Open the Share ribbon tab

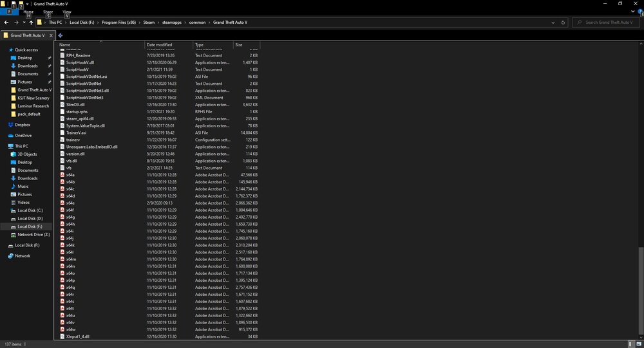coord(48,12)
